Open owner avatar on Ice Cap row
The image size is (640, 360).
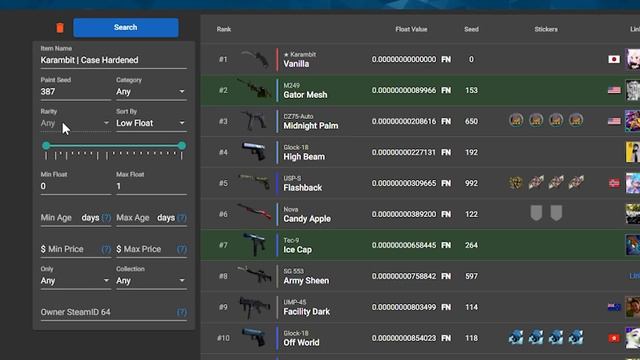[x=633, y=245]
